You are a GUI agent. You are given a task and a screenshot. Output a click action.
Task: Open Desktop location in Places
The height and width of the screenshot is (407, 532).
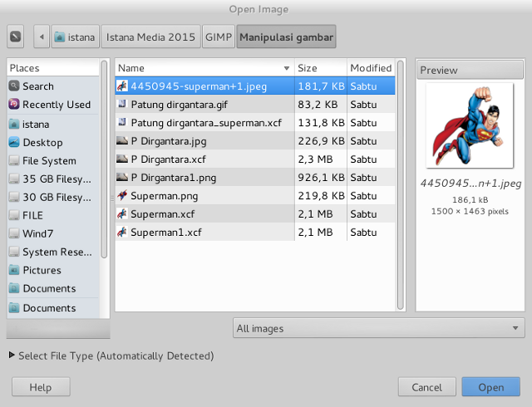(53, 143)
